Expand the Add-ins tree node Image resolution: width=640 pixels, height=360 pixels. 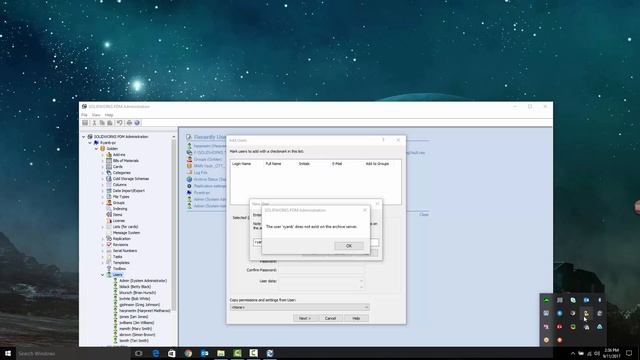[x=102, y=155]
